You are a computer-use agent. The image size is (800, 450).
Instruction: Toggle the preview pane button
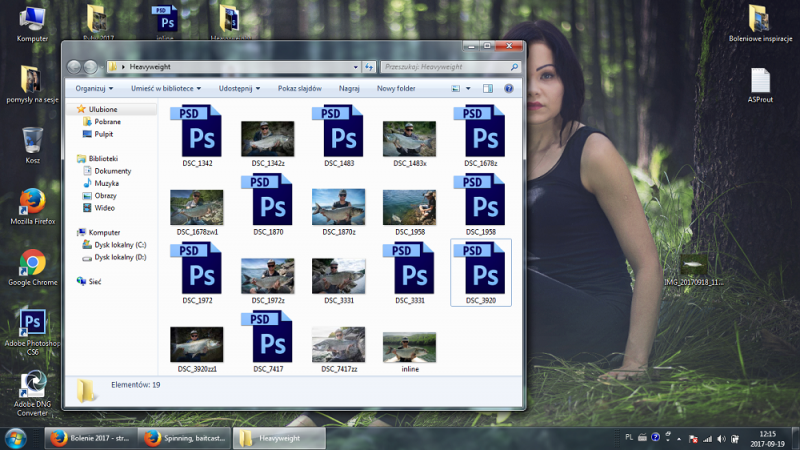(x=489, y=88)
